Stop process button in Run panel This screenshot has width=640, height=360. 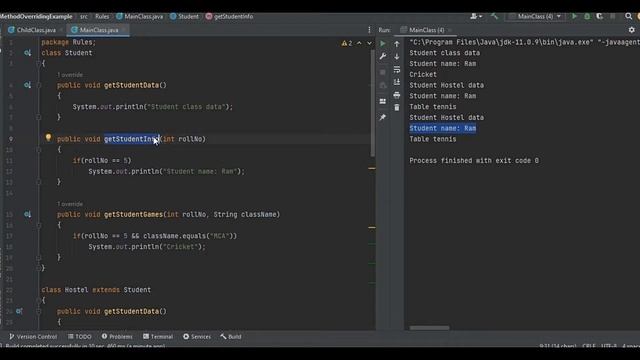tap(382, 72)
